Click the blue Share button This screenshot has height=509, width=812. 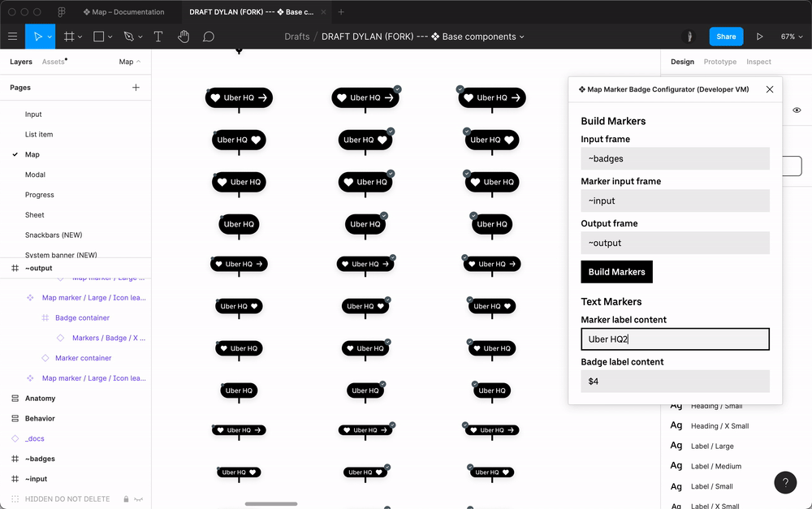726,37
